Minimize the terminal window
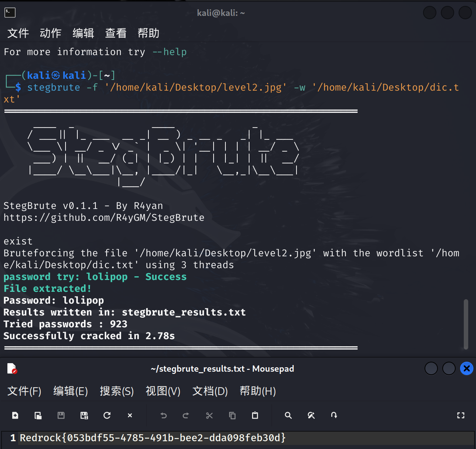Viewport: 476px width, 449px height. (429, 13)
